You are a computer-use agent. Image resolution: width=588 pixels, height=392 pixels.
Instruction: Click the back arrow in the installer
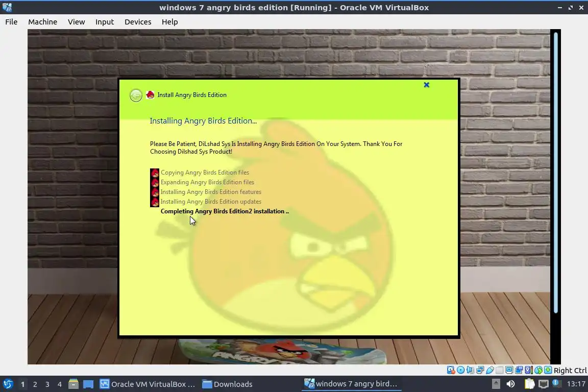(136, 95)
